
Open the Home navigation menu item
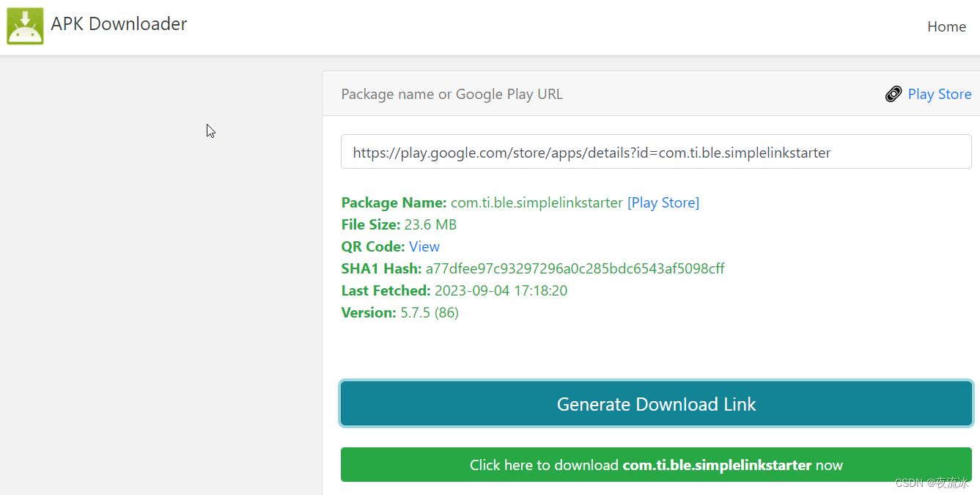[946, 26]
